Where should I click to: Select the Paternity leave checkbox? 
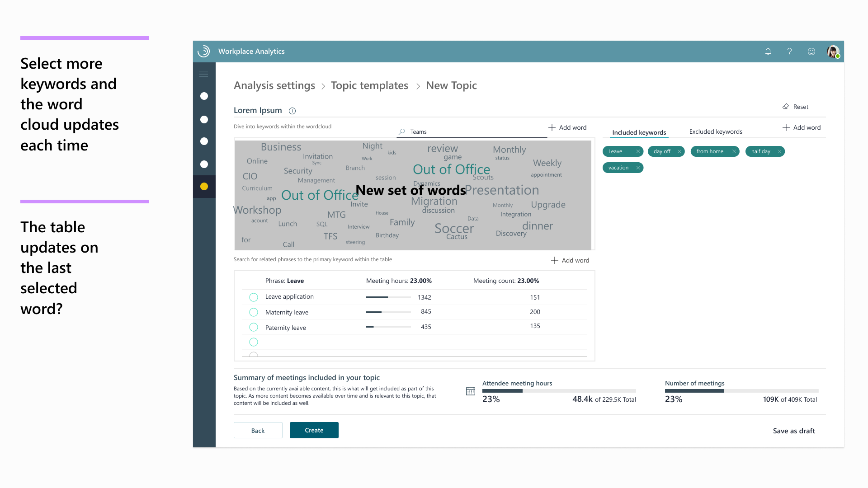[x=254, y=327]
